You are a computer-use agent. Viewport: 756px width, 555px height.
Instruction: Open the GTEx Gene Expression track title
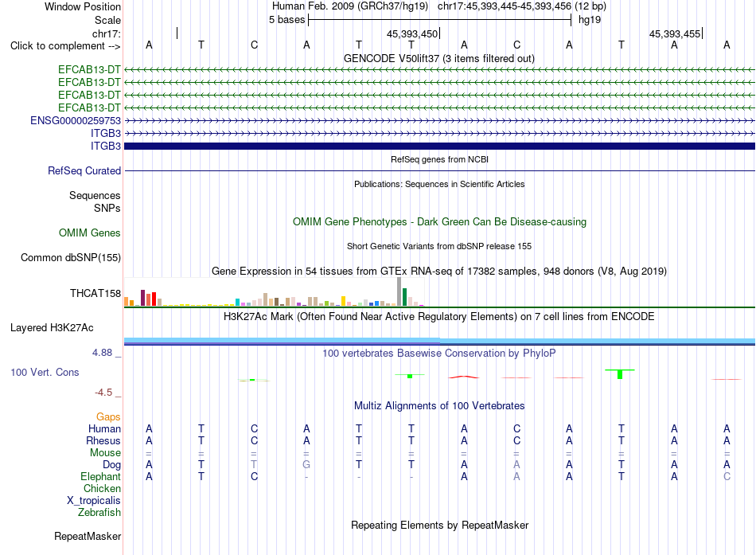click(x=439, y=272)
